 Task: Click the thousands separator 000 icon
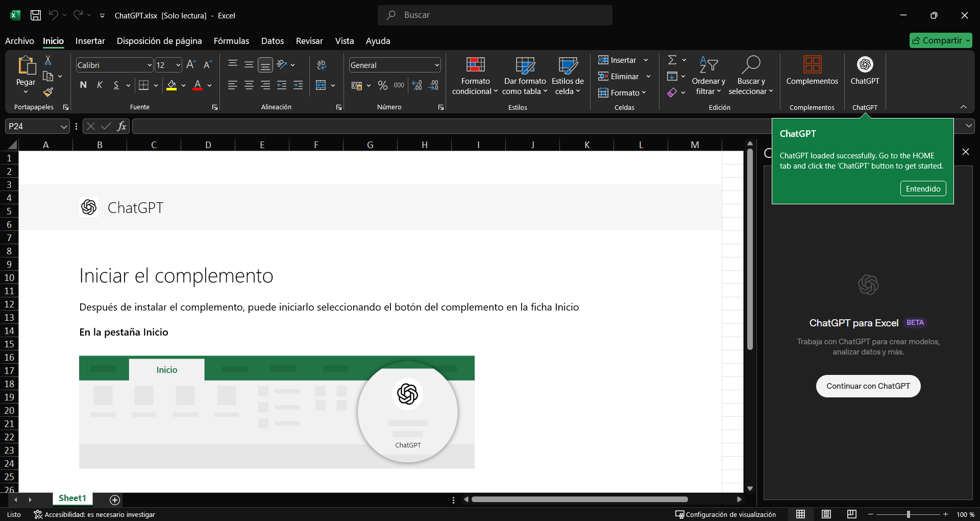399,85
